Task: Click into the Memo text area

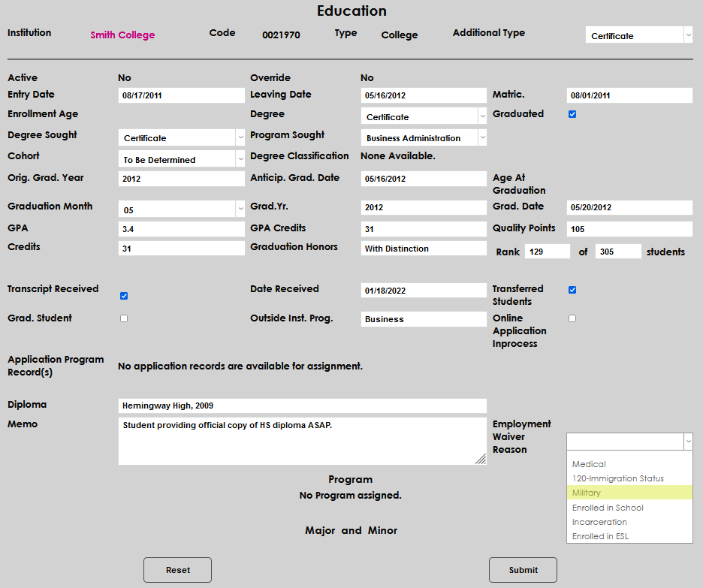Action: click(x=302, y=442)
